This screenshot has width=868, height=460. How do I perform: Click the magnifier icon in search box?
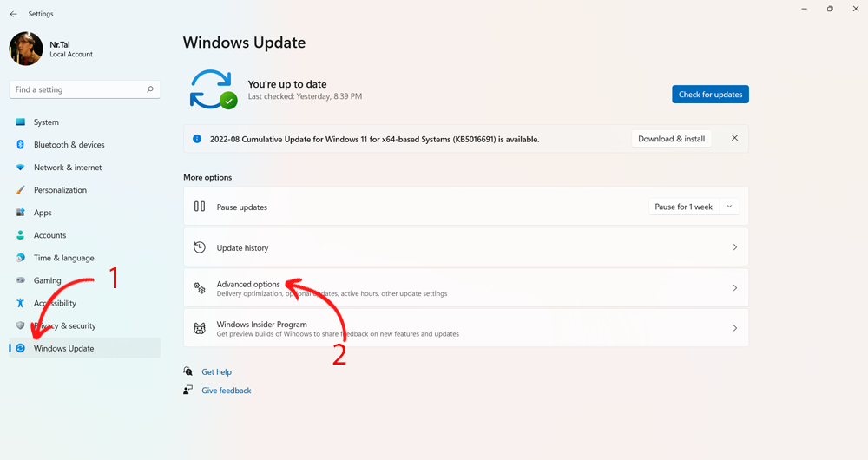coord(150,89)
